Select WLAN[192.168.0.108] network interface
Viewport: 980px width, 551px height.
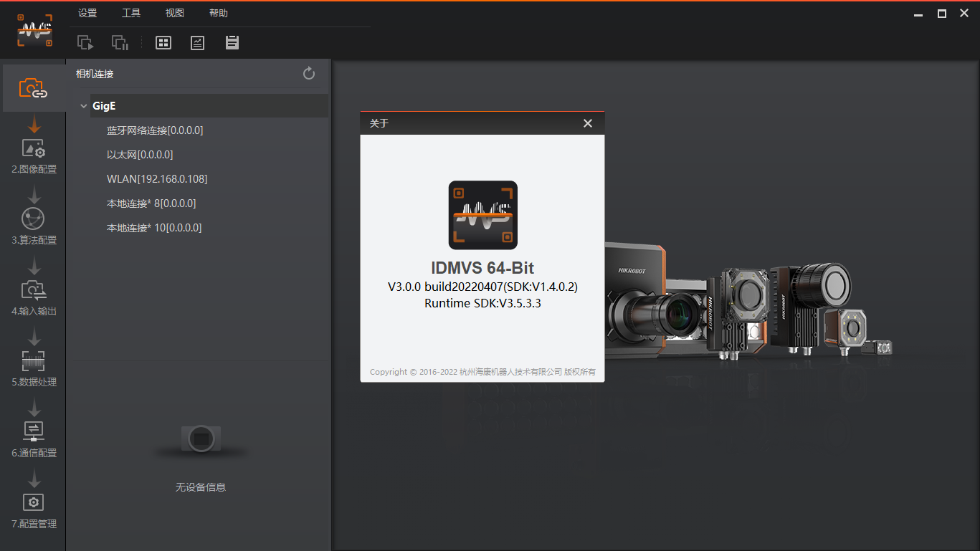[x=157, y=179]
